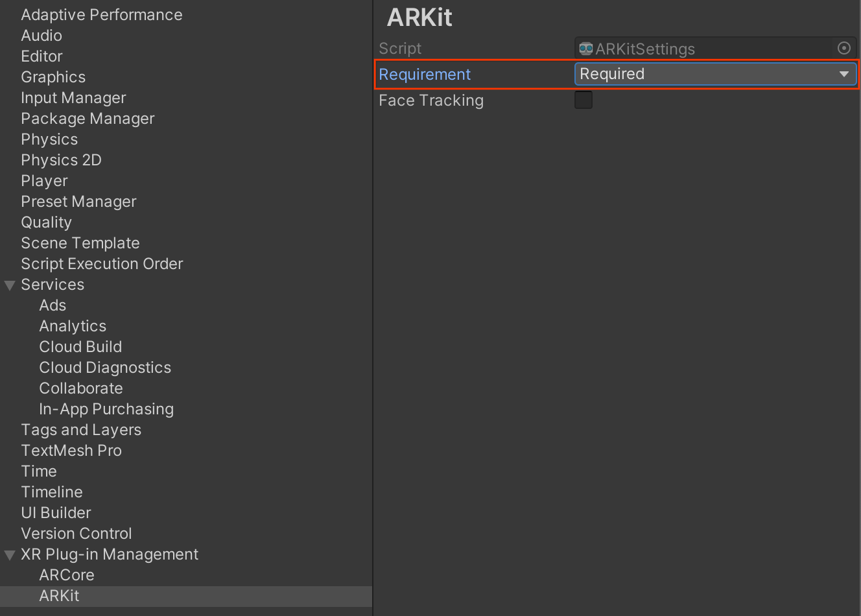Enable the Face Tracking checkbox
The image size is (861, 616).
click(x=584, y=101)
